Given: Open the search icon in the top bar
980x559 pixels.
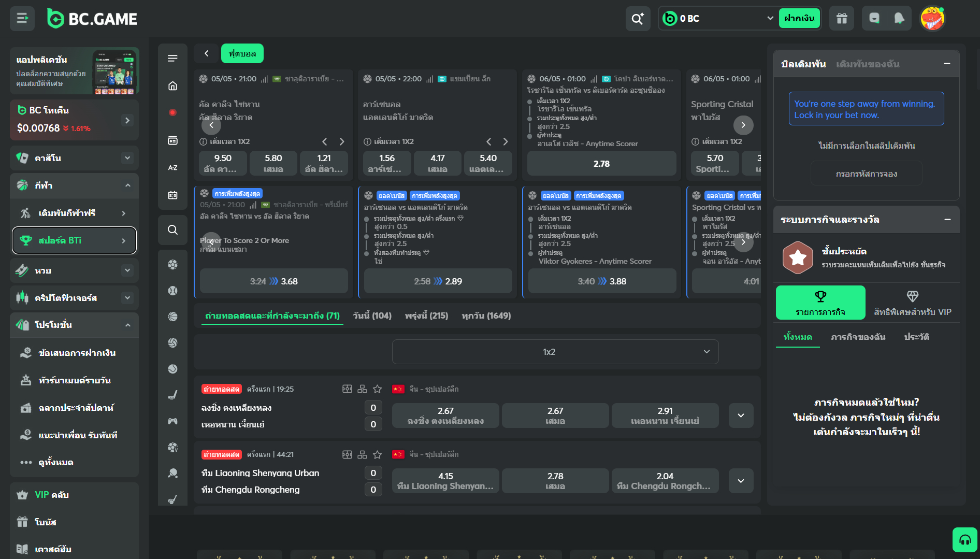Looking at the screenshot, I should [638, 19].
